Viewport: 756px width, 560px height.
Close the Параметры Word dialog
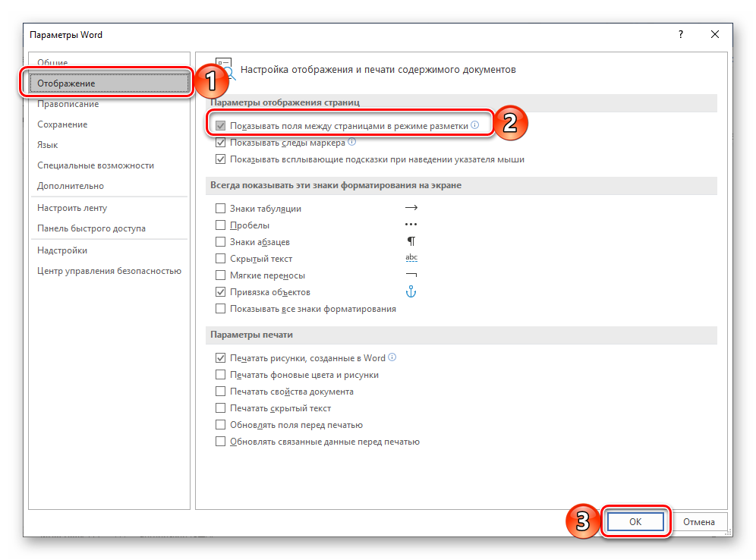715,34
